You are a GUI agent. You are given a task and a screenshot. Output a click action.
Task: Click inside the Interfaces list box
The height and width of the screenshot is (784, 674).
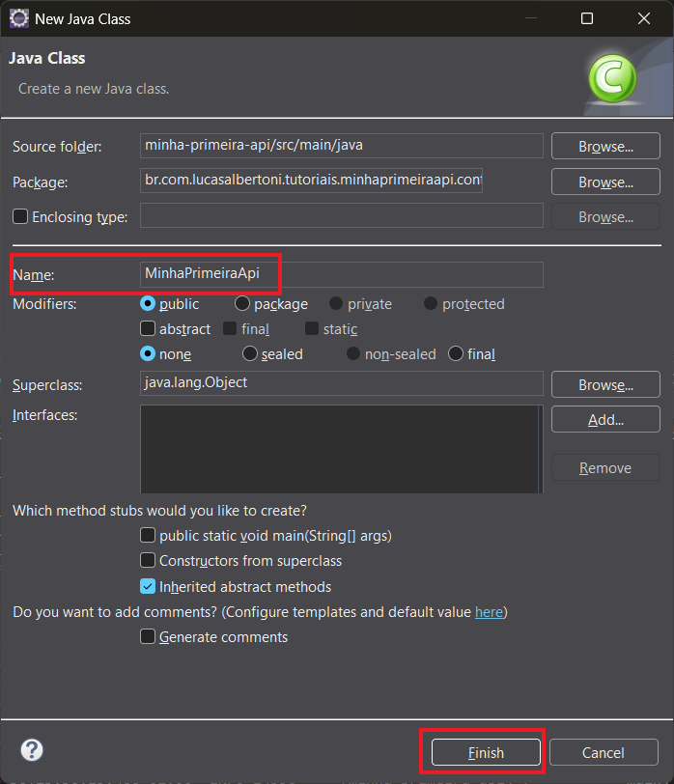[341, 449]
